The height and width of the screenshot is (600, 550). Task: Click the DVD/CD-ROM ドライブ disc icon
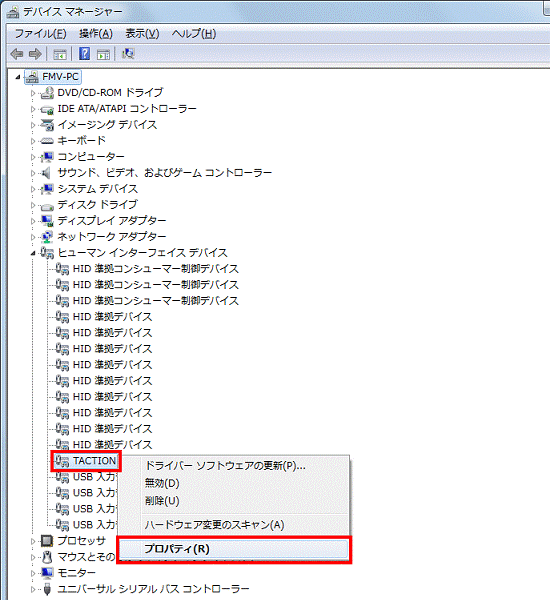pos(47,93)
